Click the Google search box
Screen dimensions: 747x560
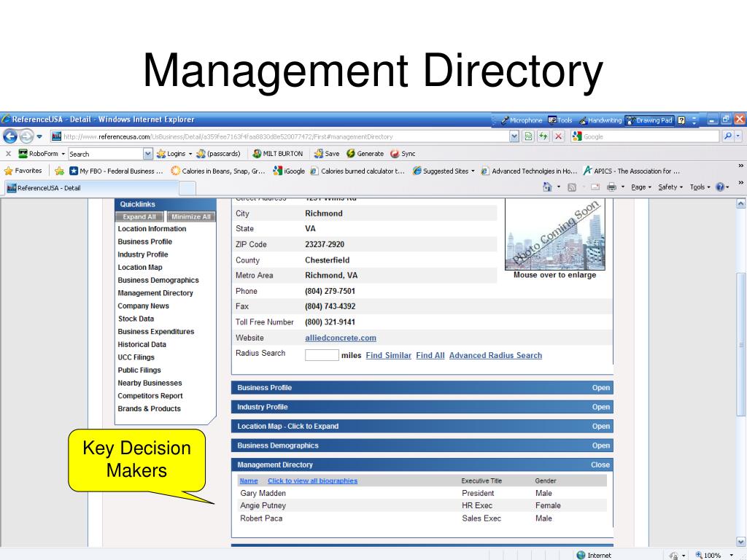pyautogui.click(x=645, y=136)
